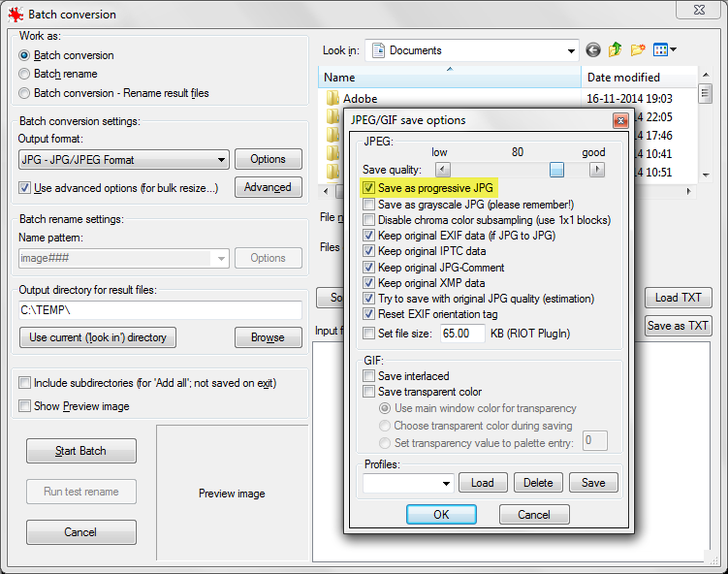Click the Adobe folder icon

[332, 99]
